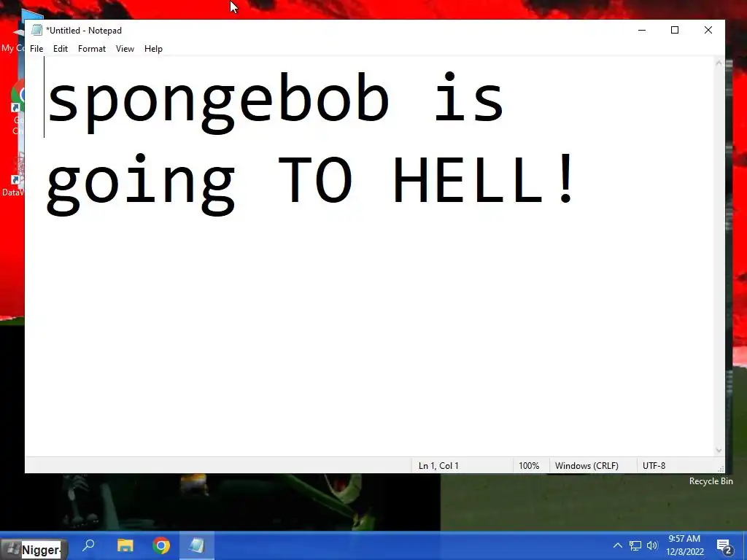The width and height of the screenshot is (747, 560).
Task: Click the Notepad icon in title bar
Action: pos(36,30)
